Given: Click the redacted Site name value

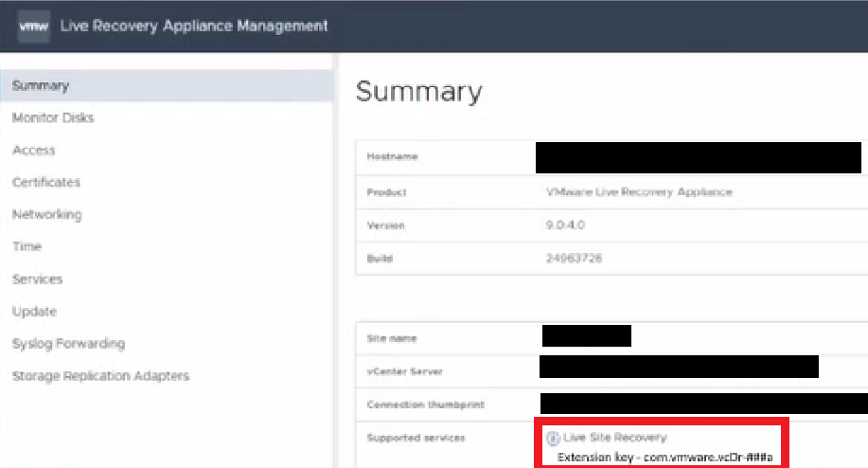Looking at the screenshot, I should (587, 336).
